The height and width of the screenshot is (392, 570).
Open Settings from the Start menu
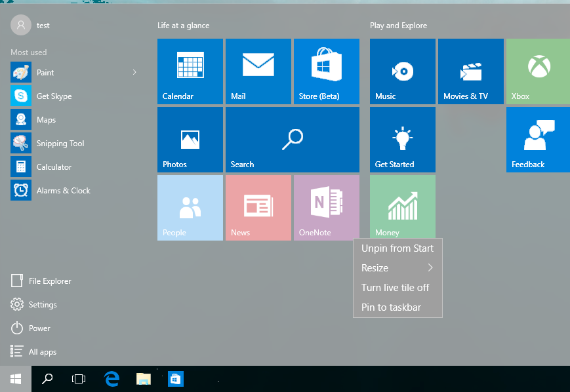[34, 304]
